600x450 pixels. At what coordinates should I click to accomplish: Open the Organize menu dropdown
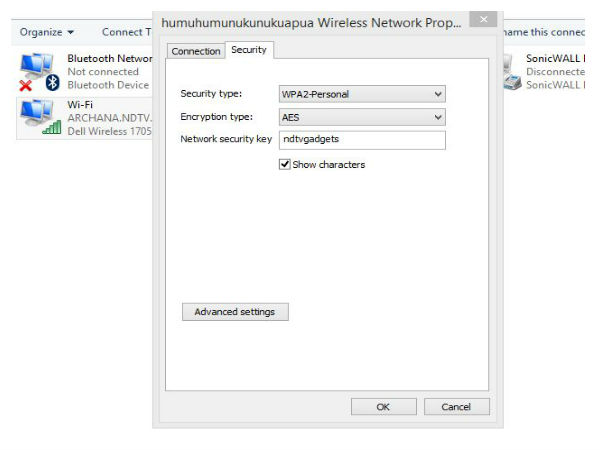click(46, 32)
